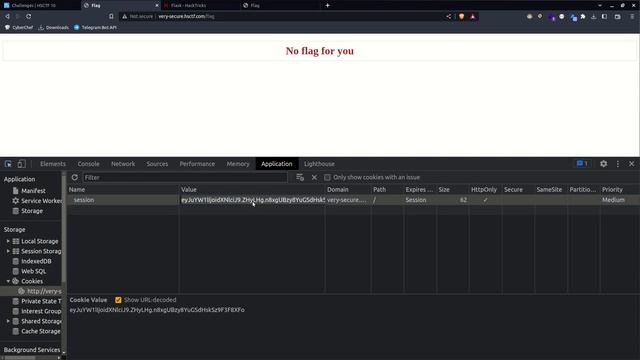The height and width of the screenshot is (360, 640).
Task: Clear all cookies icon next to filter
Action: [300, 178]
